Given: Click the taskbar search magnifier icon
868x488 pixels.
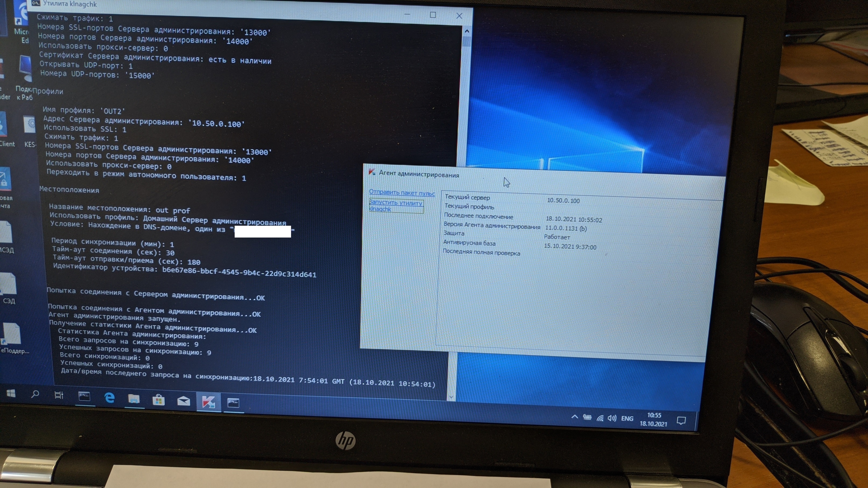Looking at the screenshot, I should (35, 394).
